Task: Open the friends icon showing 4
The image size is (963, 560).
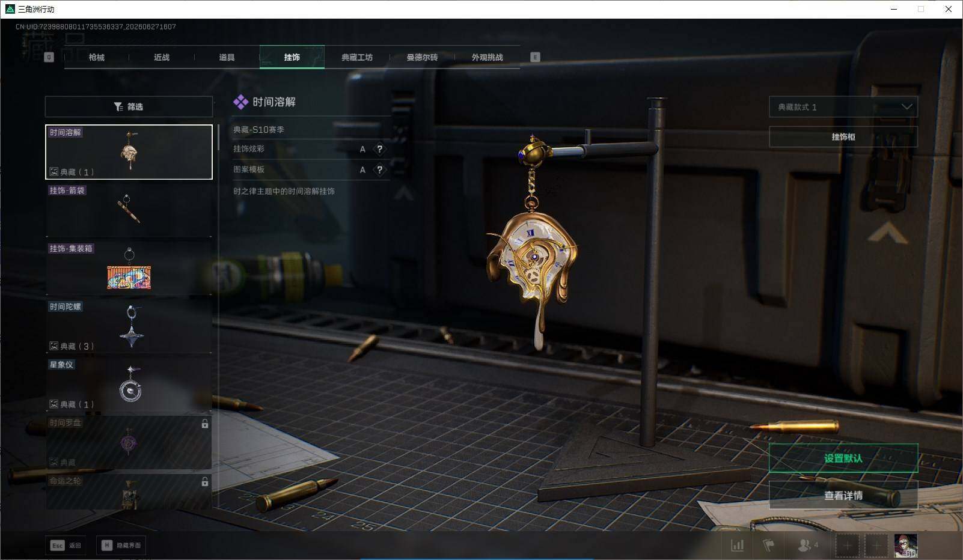Action: tap(807, 546)
